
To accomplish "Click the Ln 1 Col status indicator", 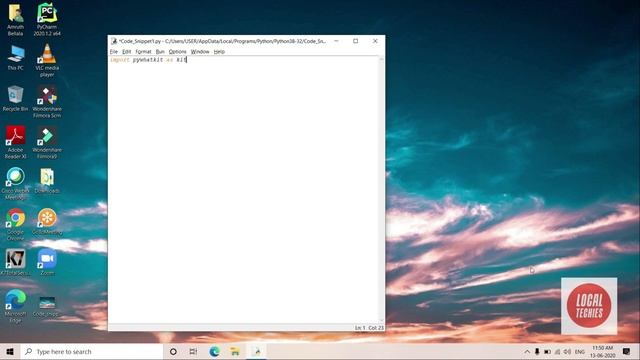I will (369, 328).
